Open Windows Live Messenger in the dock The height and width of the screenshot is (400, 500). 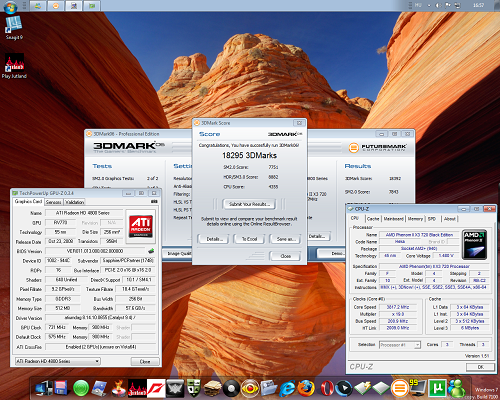click(x=456, y=388)
